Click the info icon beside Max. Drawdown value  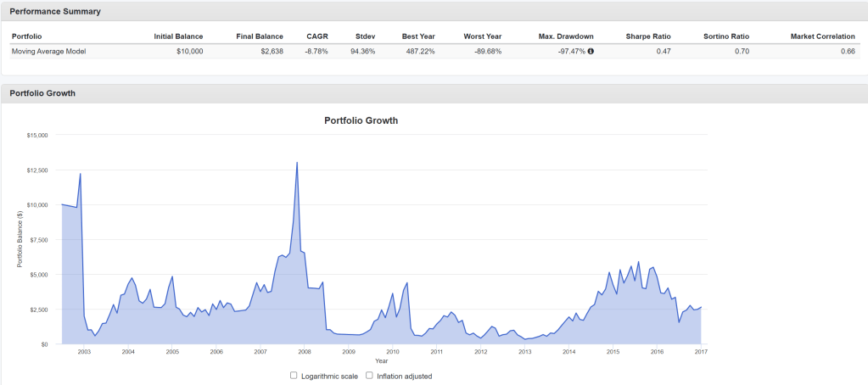point(591,52)
